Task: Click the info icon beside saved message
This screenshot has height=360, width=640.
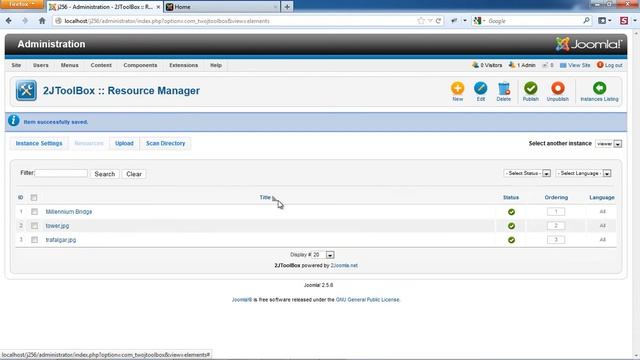Action: coord(13,121)
